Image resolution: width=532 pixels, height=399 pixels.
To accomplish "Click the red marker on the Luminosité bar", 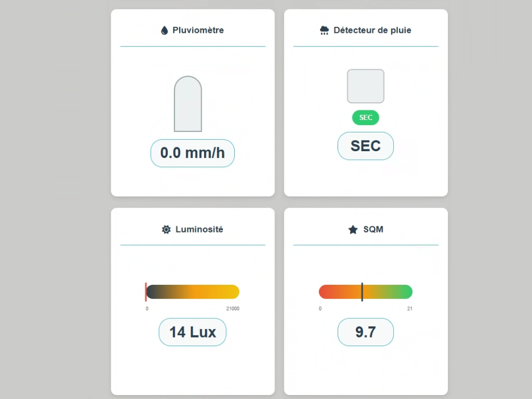I will coord(146,292).
